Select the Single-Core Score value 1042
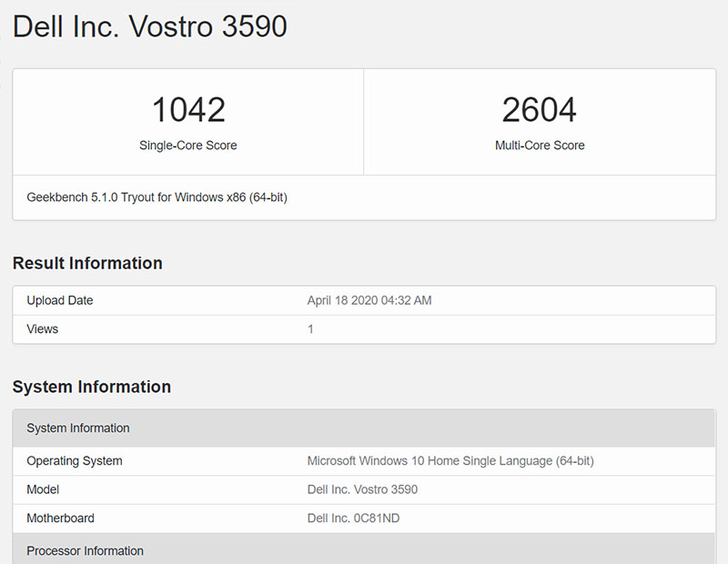The width and height of the screenshot is (728, 564). [187, 109]
